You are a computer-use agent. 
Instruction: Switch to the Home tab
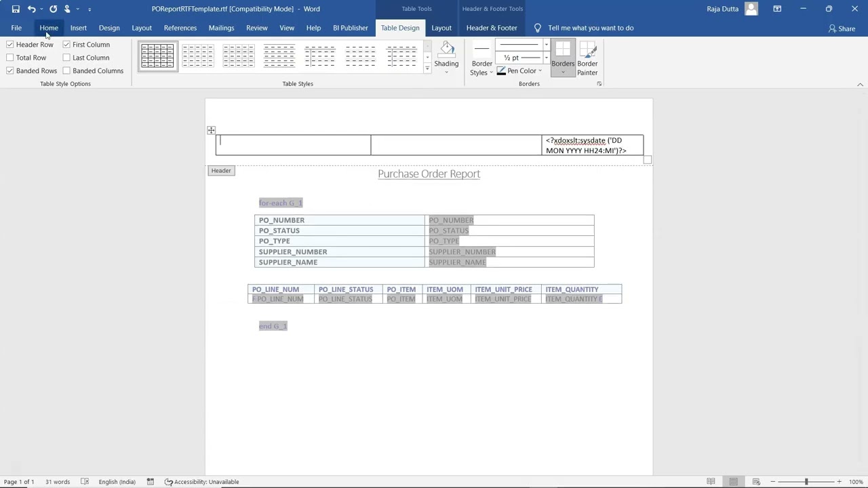click(x=49, y=28)
